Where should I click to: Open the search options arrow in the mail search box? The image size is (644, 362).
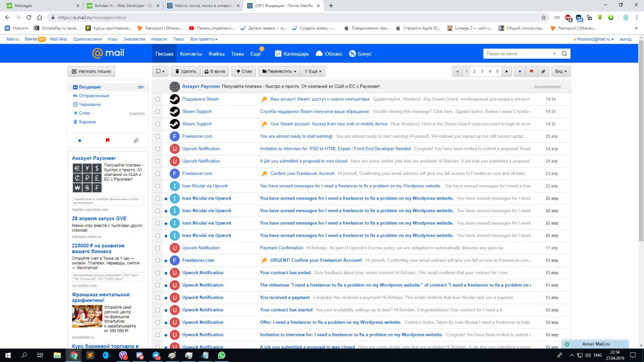pyautogui.click(x=554, y=54)
